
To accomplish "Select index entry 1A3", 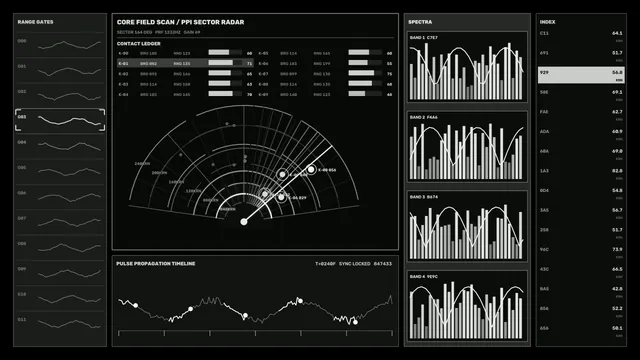I will click(x=581, y=173).
